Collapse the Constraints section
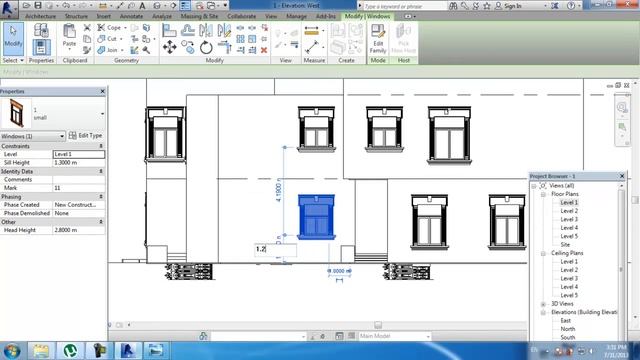The height and width of the screenshot is (360, 640). coord(101,146)
